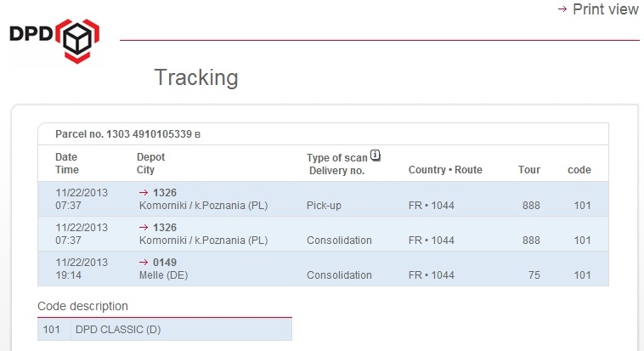Open depot 1326 link in Pick-up row
The height and width of the screenshot is (351, 644).
165,192
